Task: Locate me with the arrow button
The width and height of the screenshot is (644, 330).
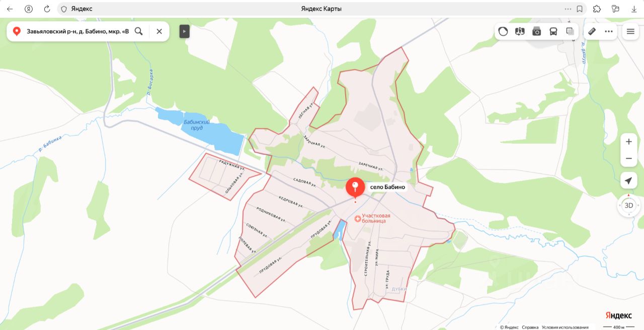Action: click(x=628, y=181)
